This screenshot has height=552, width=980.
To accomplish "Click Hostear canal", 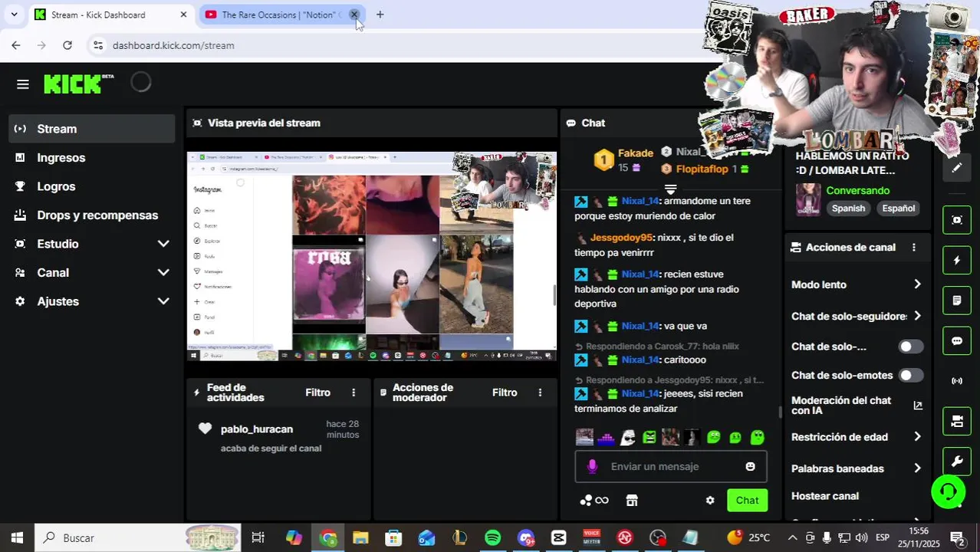I will [825, 496].
